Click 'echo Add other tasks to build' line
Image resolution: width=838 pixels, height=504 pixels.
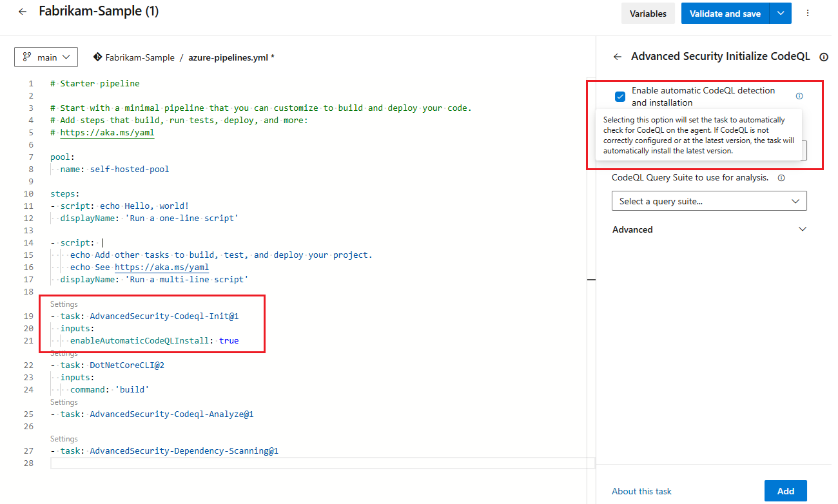tap(221, 255)
